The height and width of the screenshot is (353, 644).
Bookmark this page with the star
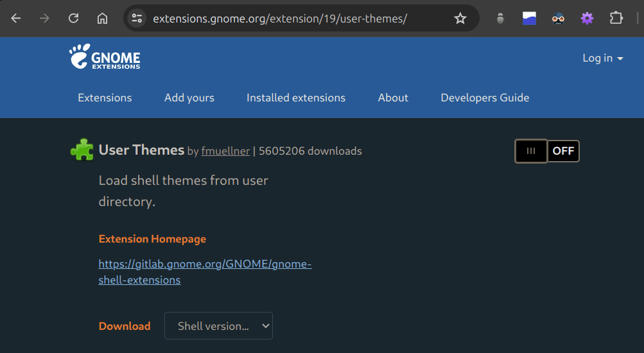[460, 19]
